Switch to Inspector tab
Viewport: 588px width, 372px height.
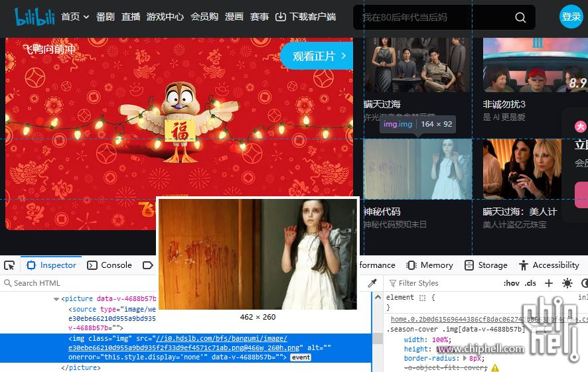(x=51, y=265)
